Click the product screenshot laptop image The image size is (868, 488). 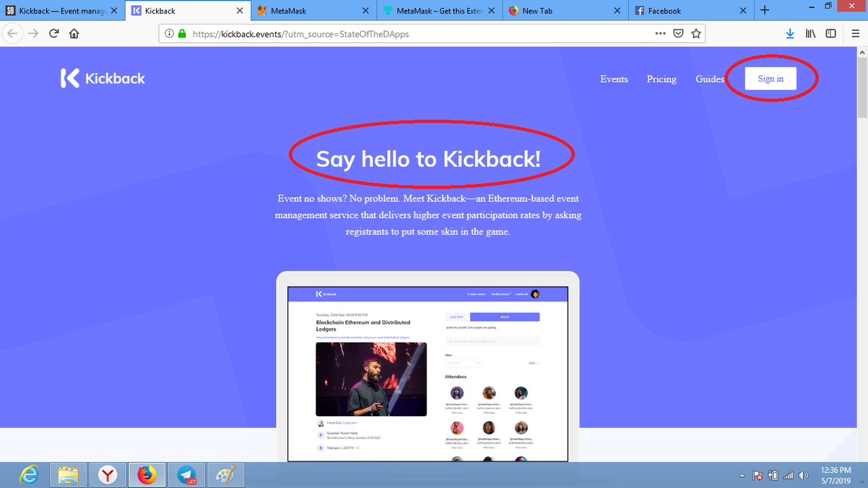tap(428, 367)
